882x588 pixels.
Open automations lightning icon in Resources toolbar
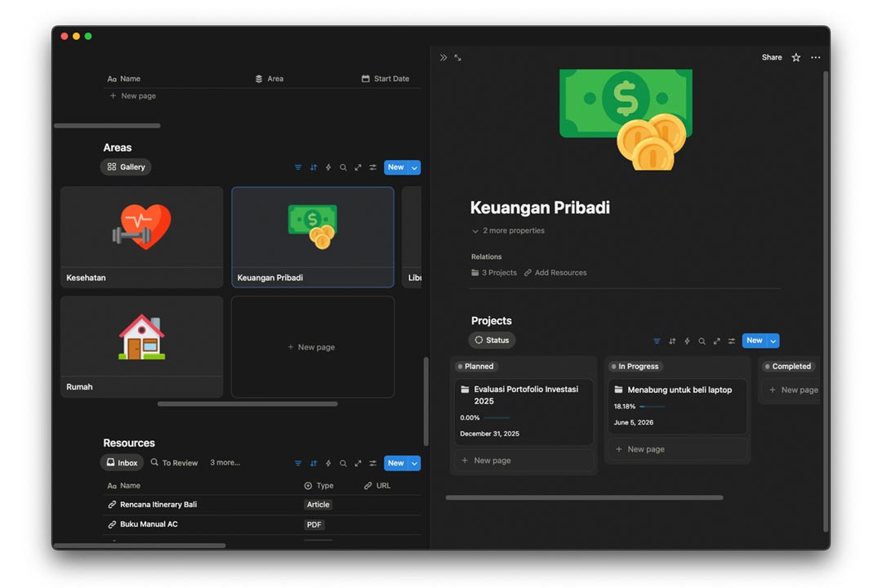tap(328, 463)
